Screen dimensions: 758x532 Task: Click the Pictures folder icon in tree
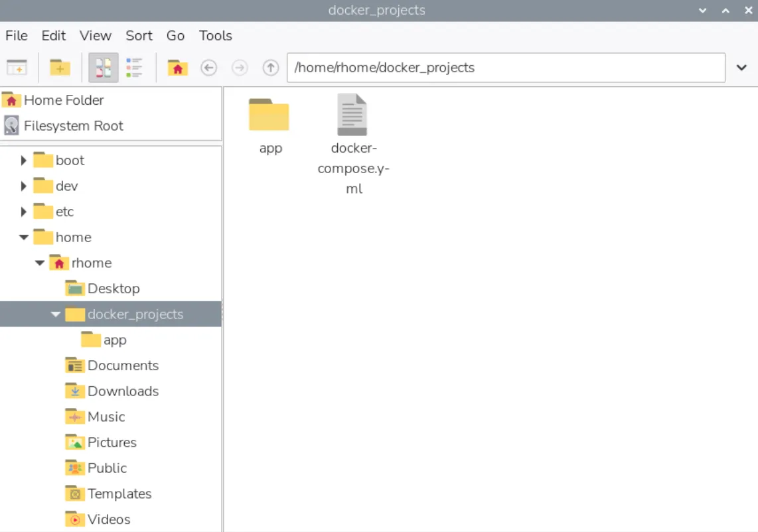tap(74, 442)
